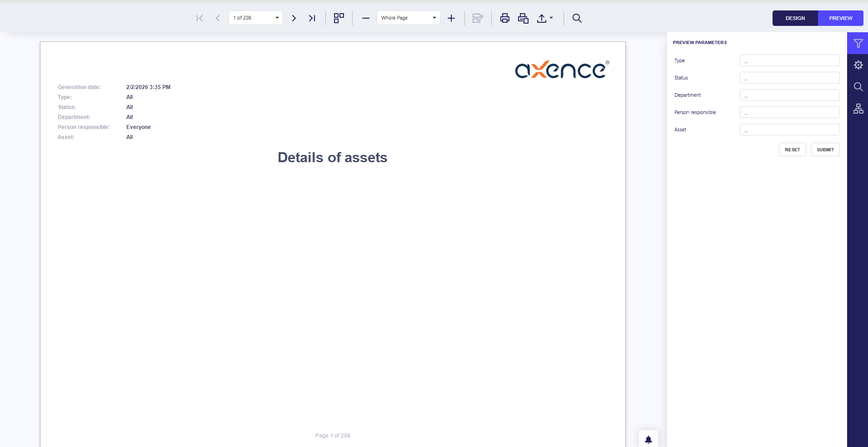Viewport: 868px width, 447px height.
Task: Zoom in using the plus icon
Action: [x=451, y=18]
